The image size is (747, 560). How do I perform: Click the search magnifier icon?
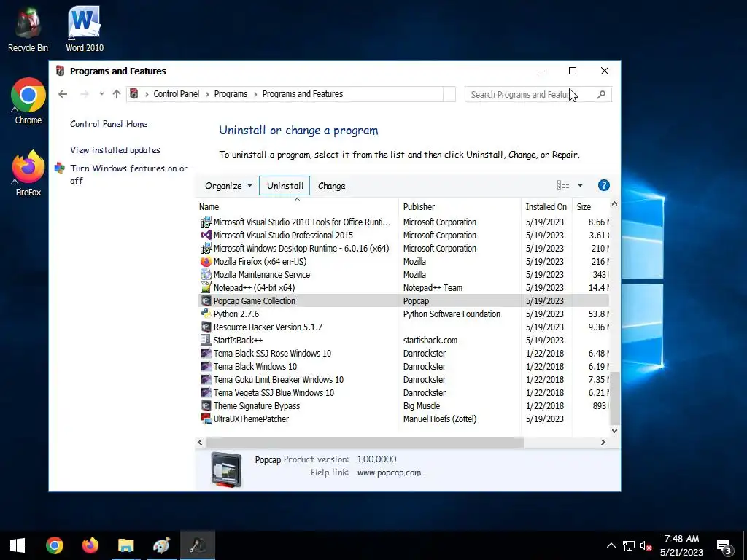coord(601,94)
